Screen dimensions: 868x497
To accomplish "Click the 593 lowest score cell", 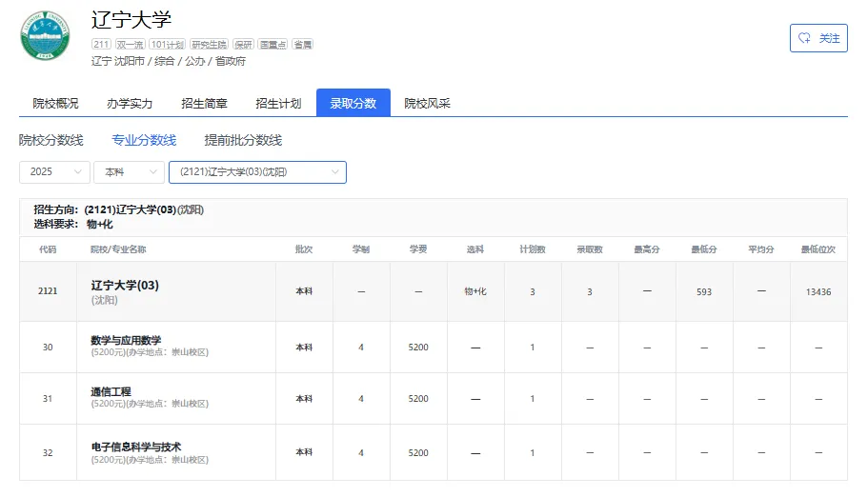I will tap(704, 291).
